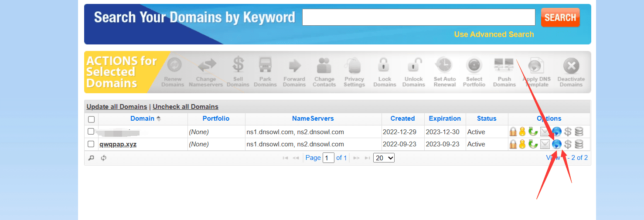Open the rows-per-page dropdown showing 20
This screenshot has width=644, height=220.
pyautogui.click(x=384, y=158)
